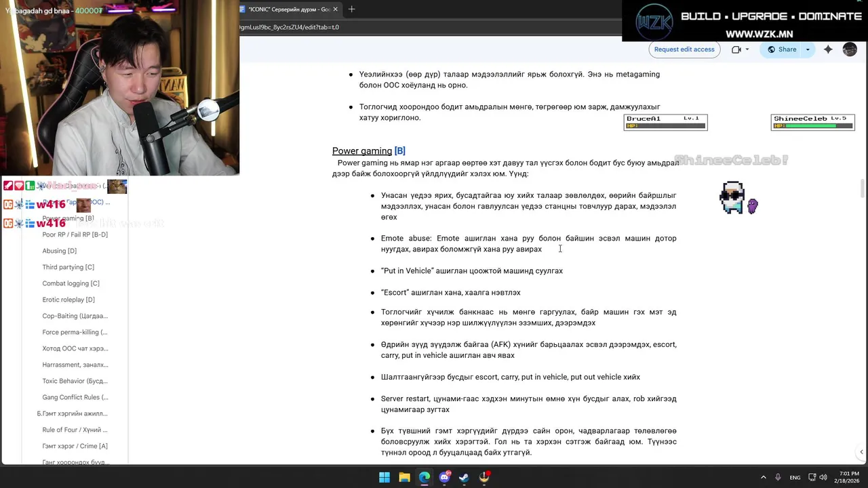Click the Power gaming heading
This screenshot has height=488, width=868.
pos(362,150)
